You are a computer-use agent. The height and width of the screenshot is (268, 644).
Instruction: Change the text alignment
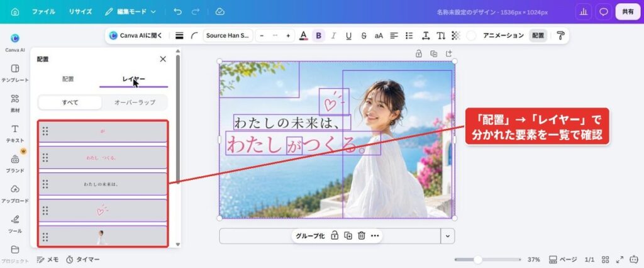click(x=394, y=36)
